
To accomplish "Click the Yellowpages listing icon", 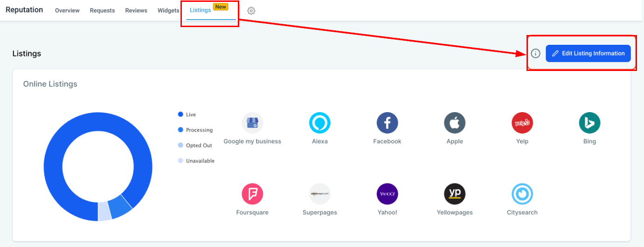I will [x=455, y=194].
